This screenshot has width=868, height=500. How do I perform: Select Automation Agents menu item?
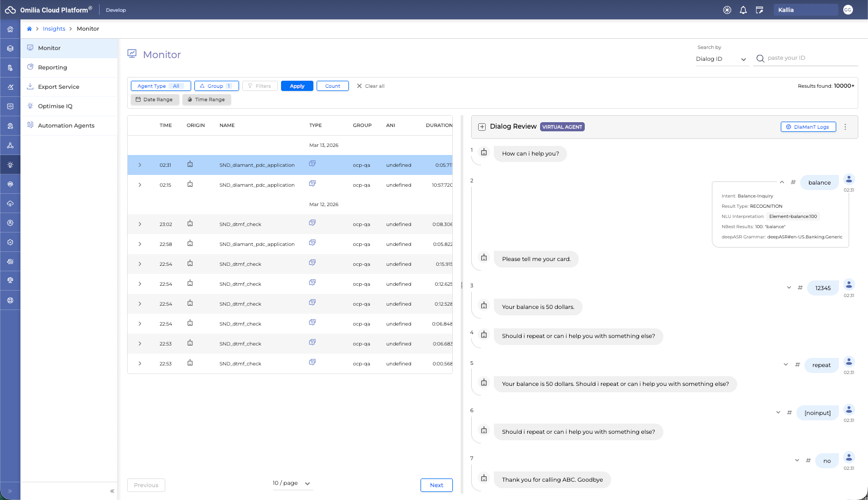[x=66, y=126]
